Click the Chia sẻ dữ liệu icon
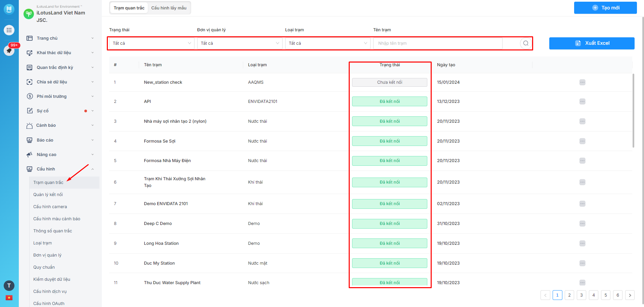Viewport: 644px width, 307px height. click(x=30, y=82)
